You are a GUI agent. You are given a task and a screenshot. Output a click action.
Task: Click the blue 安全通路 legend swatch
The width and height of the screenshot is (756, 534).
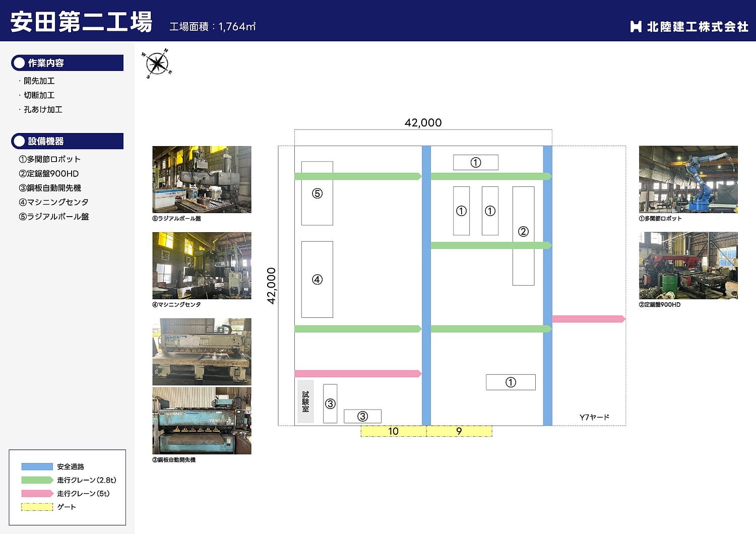pyautogui.click(x=37, y=466)
